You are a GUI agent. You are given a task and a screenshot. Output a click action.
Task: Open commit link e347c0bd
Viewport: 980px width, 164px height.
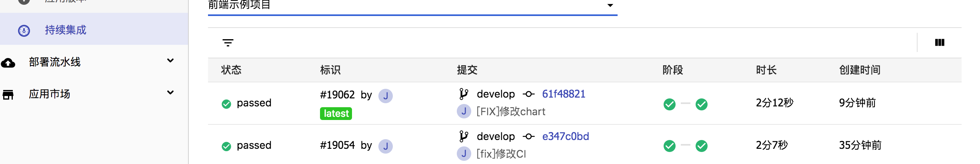coord(566,136)
